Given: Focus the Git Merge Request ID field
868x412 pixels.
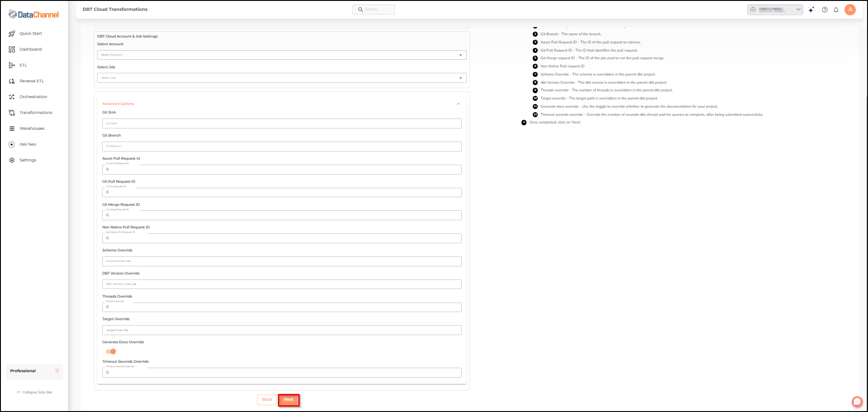Looking at the screenshot, I should tap(282, 215).
